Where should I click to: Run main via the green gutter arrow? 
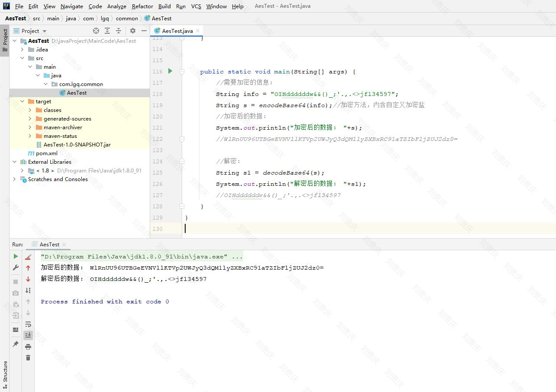170,71
